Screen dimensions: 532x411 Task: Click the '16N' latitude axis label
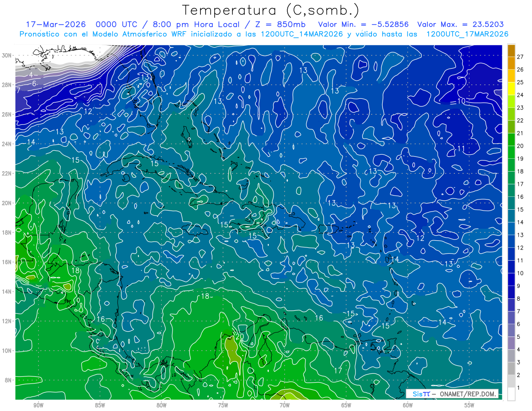[7, 262]
